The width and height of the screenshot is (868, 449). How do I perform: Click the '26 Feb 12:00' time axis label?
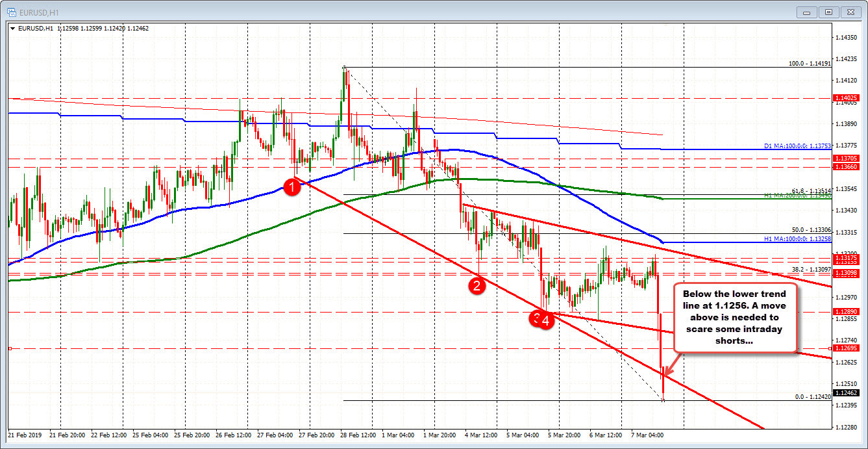[x=234, y=435]
